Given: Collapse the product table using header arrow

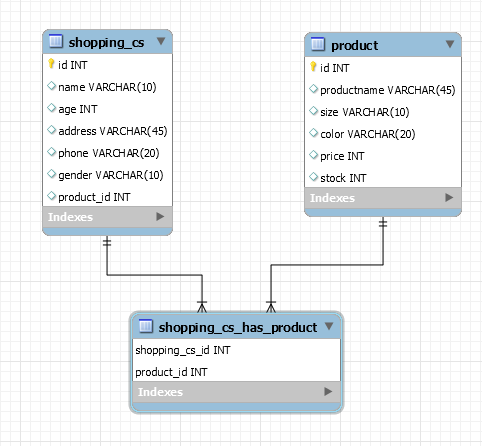Looking at the screenshot, I should [x=450, y=44].
